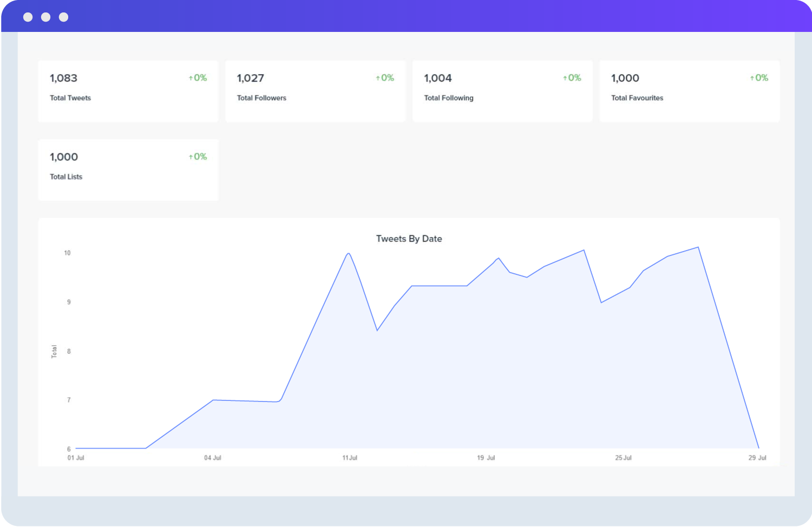Select the Total Tweets label
Image resolution: width=812 pixels, height=527 pixels.
pos(70,98)
